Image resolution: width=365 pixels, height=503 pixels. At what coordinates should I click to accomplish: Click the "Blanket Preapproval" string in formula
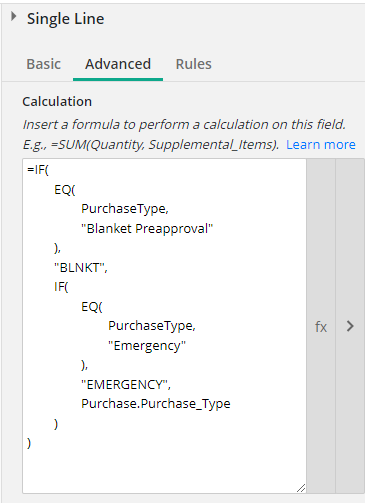tap(147, 229)
